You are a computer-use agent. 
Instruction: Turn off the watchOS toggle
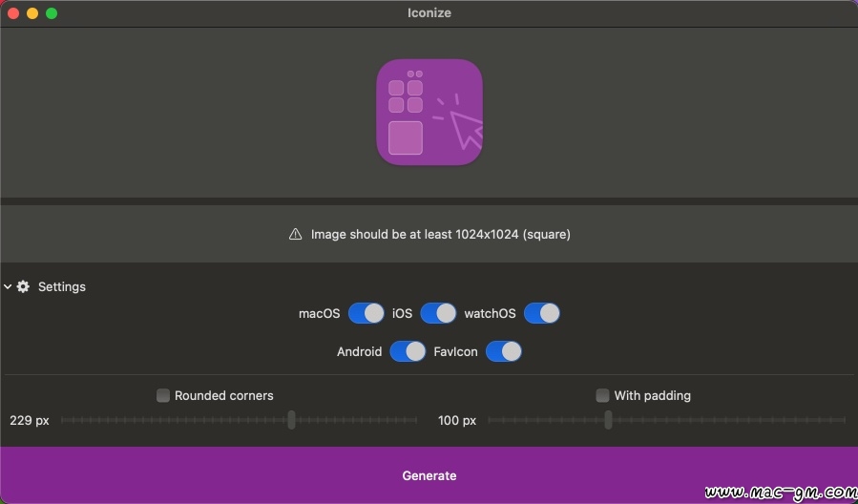click(x=541, y=313)
